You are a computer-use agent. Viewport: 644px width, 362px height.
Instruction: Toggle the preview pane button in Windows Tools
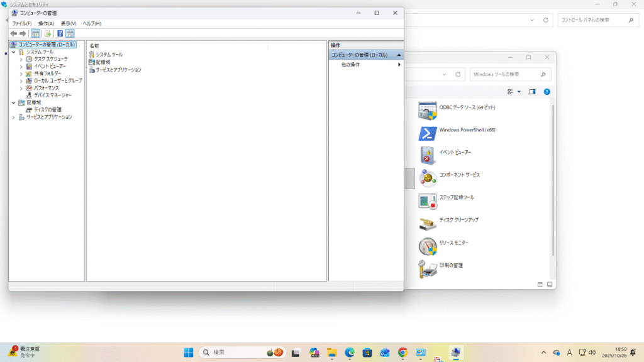coord(532,92)
